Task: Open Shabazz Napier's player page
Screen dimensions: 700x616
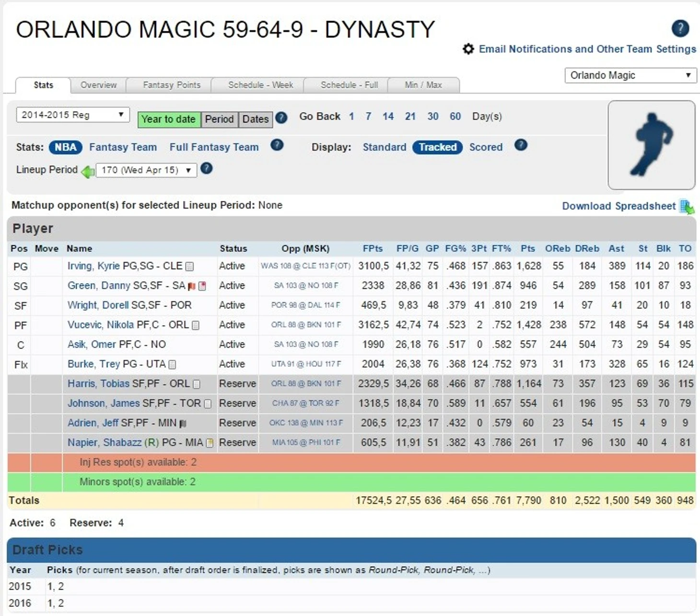Action: tap(105, 443)
